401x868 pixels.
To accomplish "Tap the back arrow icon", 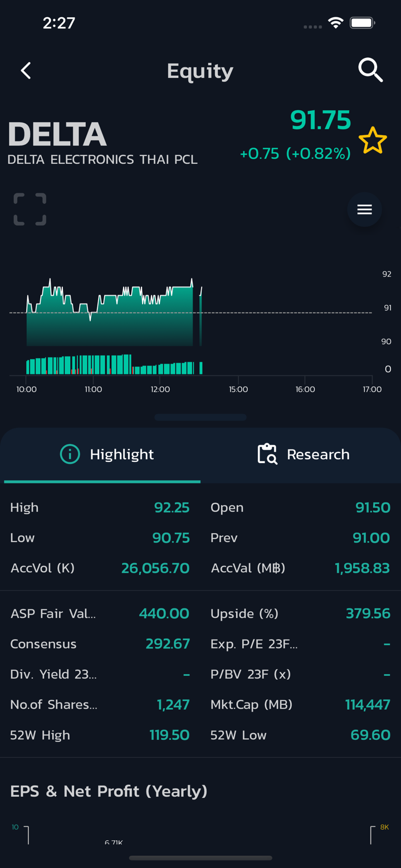I will (x=26, y=71).
